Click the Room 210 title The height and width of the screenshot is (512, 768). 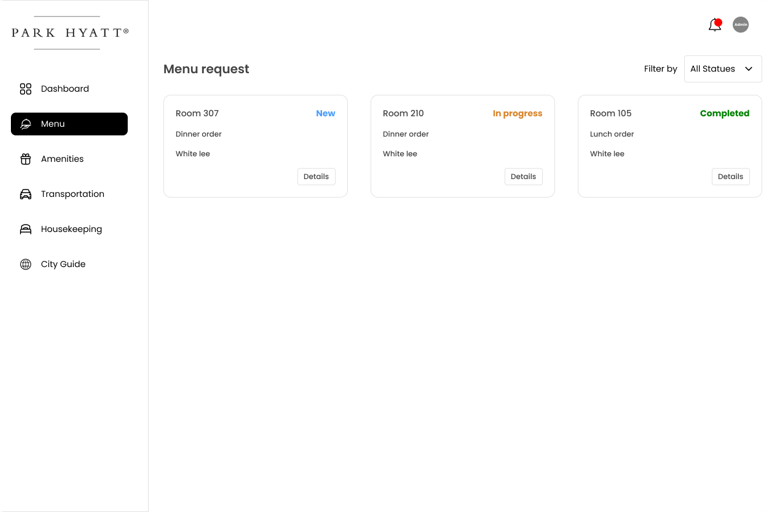403,113
